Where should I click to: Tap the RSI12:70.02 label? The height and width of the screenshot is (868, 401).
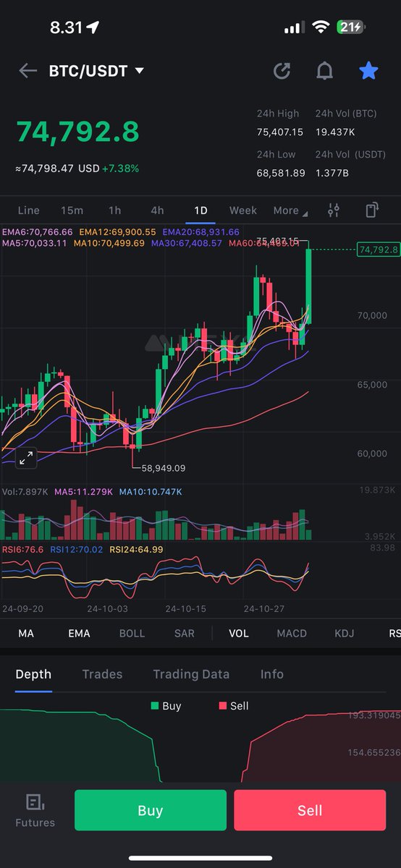pos(76,550)
